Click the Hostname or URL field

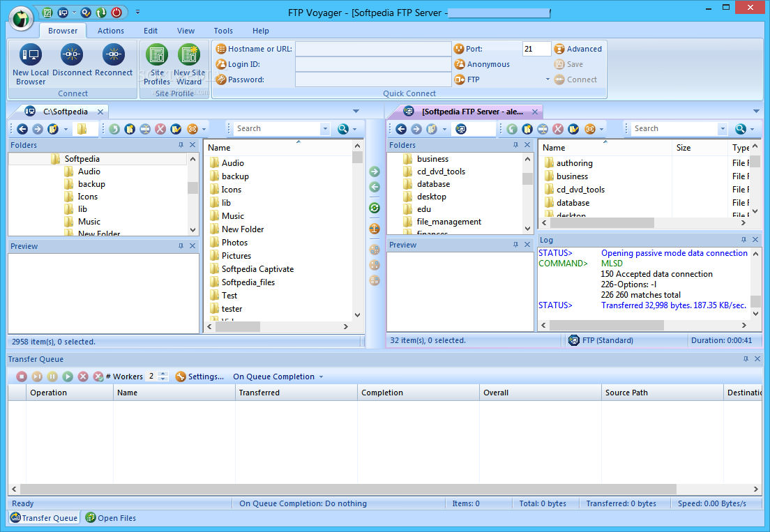373,49
